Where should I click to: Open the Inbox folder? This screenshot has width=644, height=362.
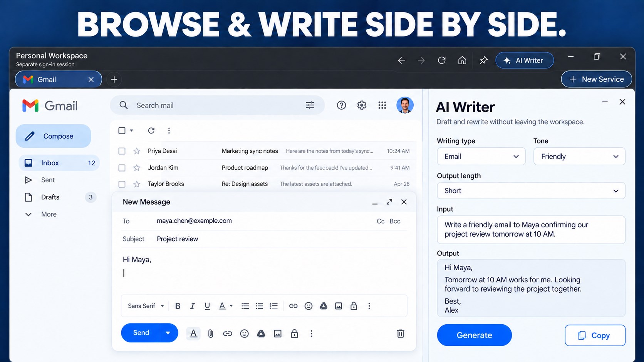[59, 163]
